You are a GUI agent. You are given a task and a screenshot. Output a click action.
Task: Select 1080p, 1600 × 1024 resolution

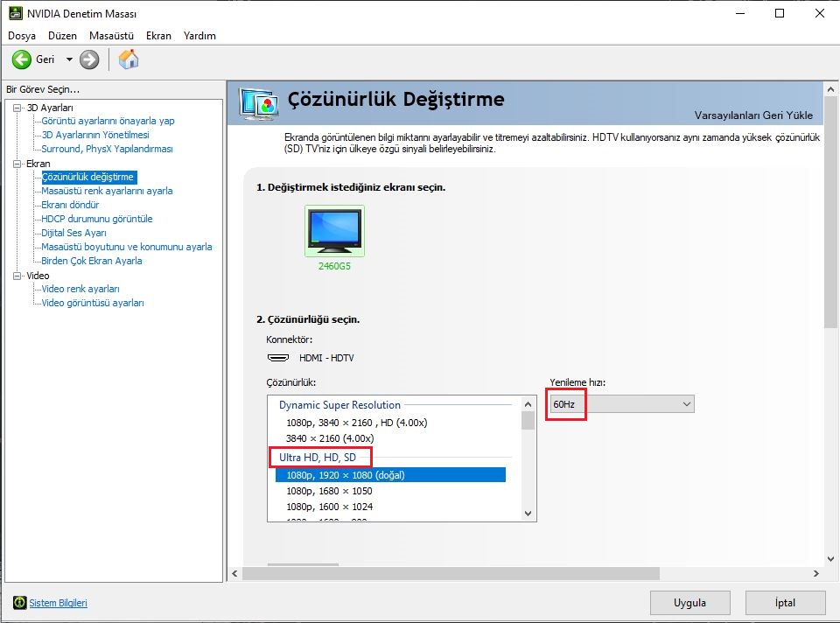pos(330,507)
